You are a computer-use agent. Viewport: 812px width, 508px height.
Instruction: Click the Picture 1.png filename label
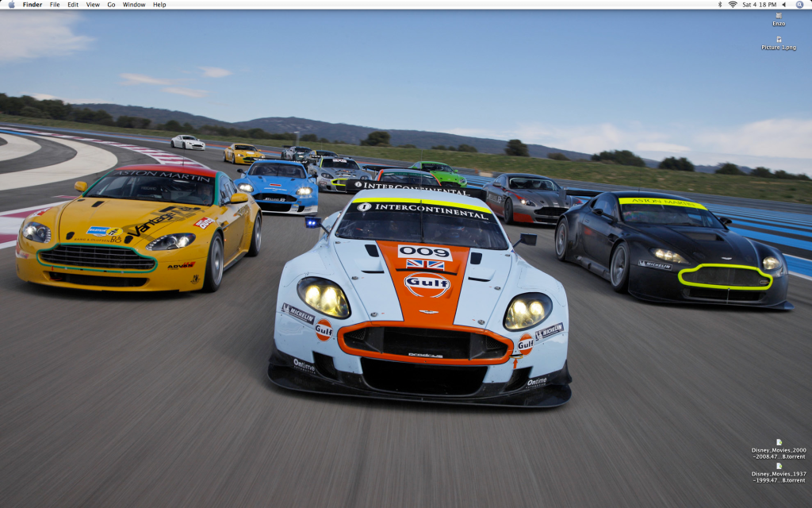[x=779, y=48]
